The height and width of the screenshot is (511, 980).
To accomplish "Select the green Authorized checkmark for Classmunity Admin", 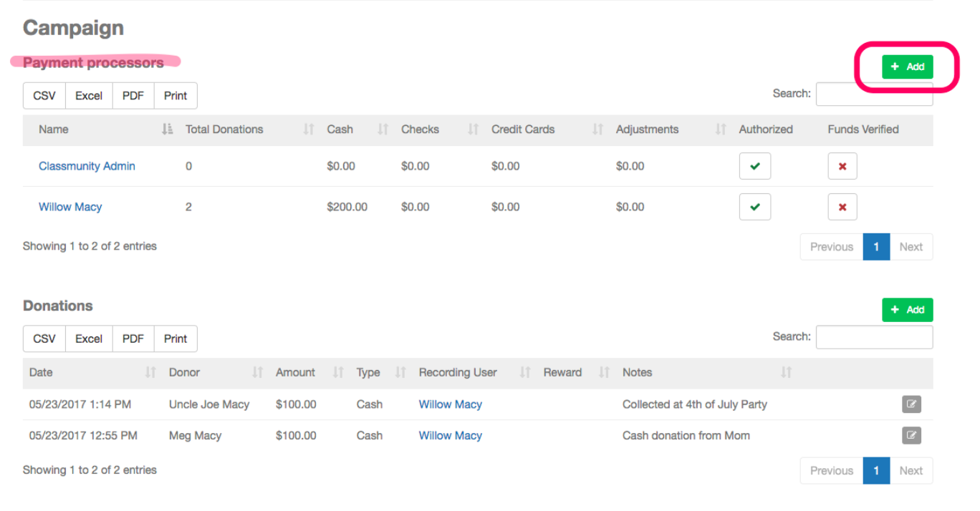I will (x=755, y=165).
